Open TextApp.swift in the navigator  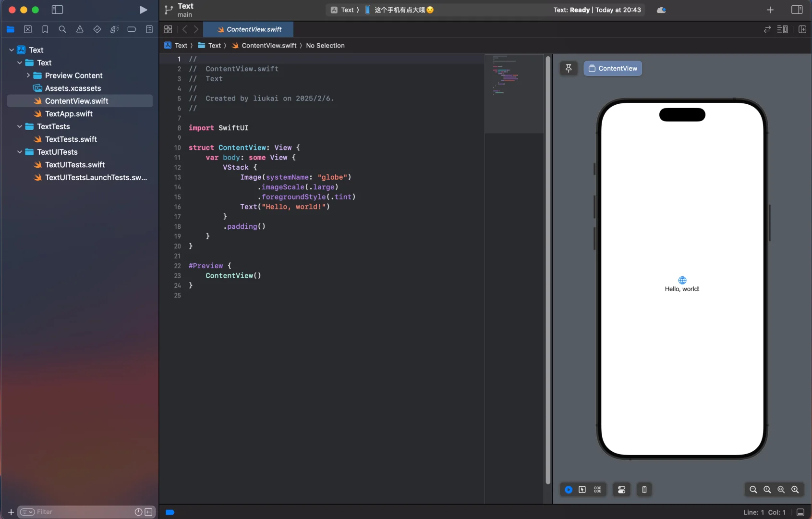pos(69,114)
